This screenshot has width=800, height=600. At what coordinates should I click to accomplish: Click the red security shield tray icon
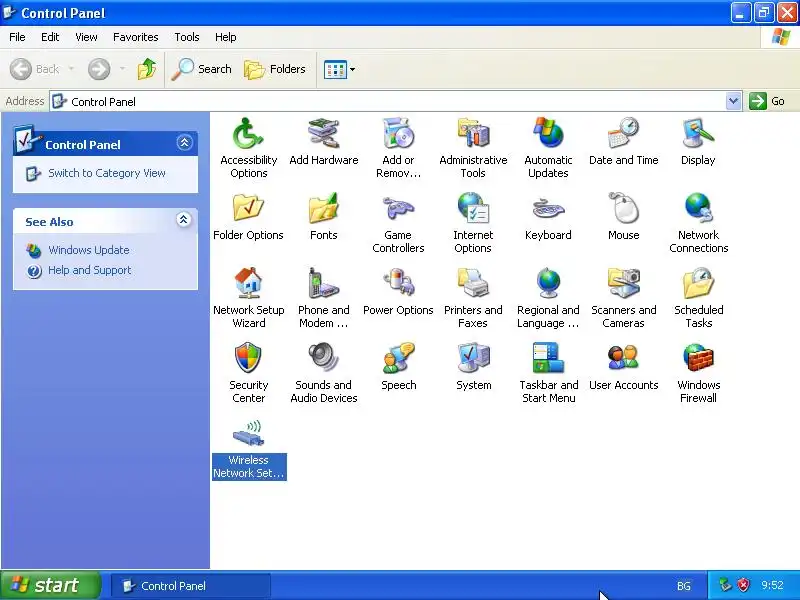pyautogui.click(x=744, y=585)
